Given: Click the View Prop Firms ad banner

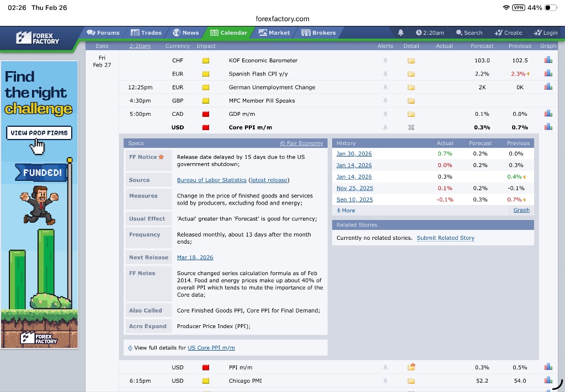Looking at the screenshot, I should [x=39, y=133].
